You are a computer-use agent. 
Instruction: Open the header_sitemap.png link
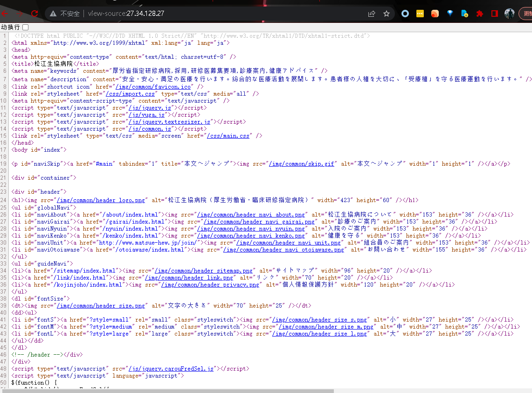click(204, 271)
